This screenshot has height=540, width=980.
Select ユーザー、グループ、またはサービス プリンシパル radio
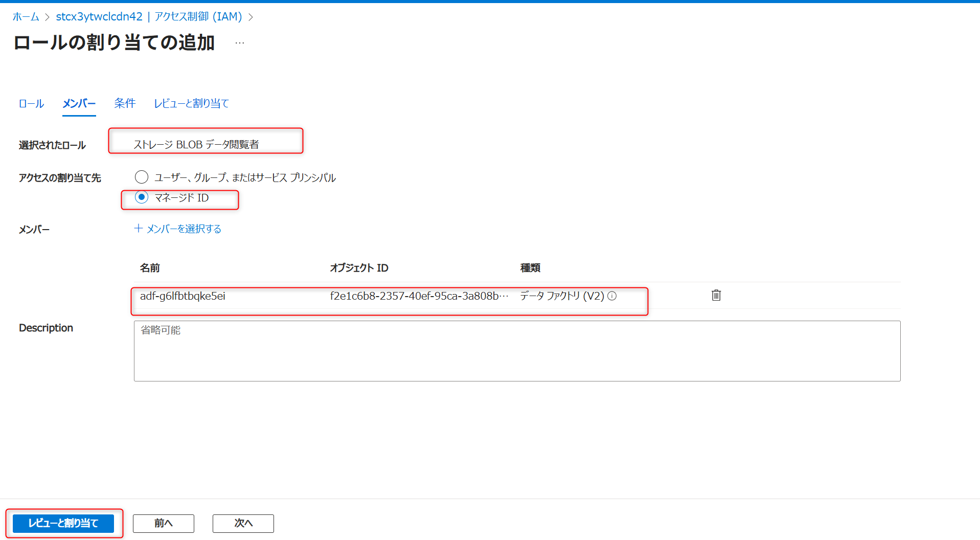142,177
